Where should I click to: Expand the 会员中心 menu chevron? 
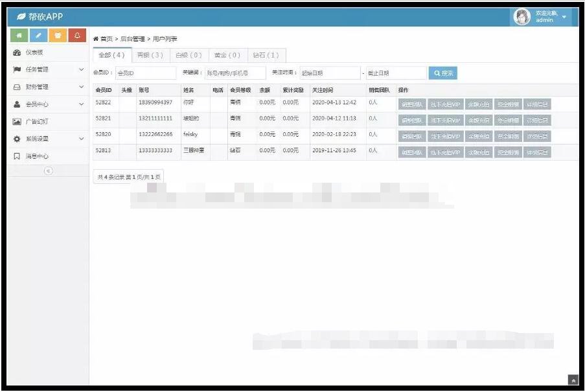click(82, 104)
